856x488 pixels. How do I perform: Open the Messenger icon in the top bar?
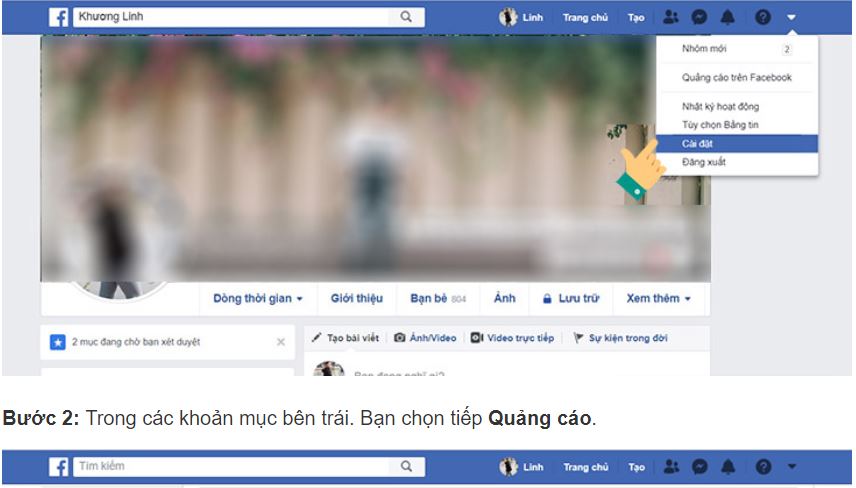(699, 17)
